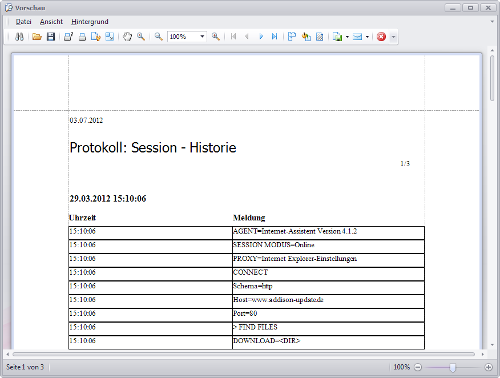The height and width of the screenshot is (378, 500).
Task: Click 'Seite 1 von 3' in status bar
Action: (x=25, y=367)
